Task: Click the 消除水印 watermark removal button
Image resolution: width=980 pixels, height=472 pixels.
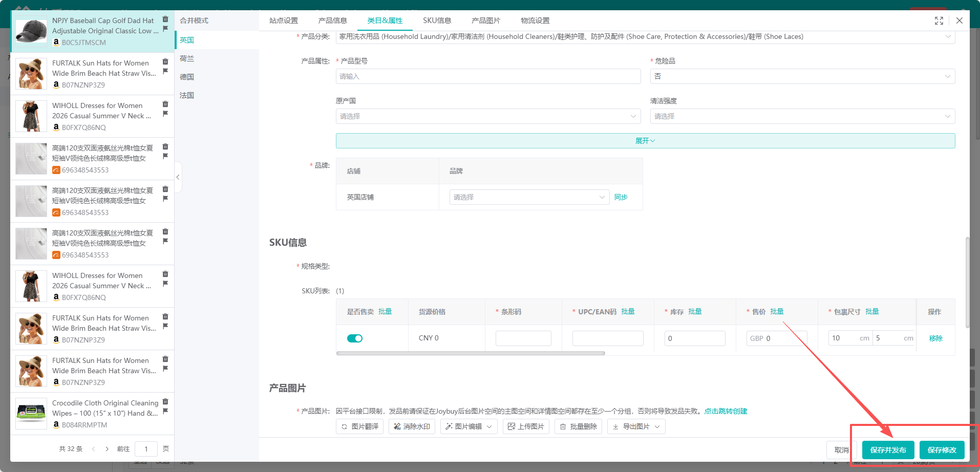Action: click(x=412, y=426)
